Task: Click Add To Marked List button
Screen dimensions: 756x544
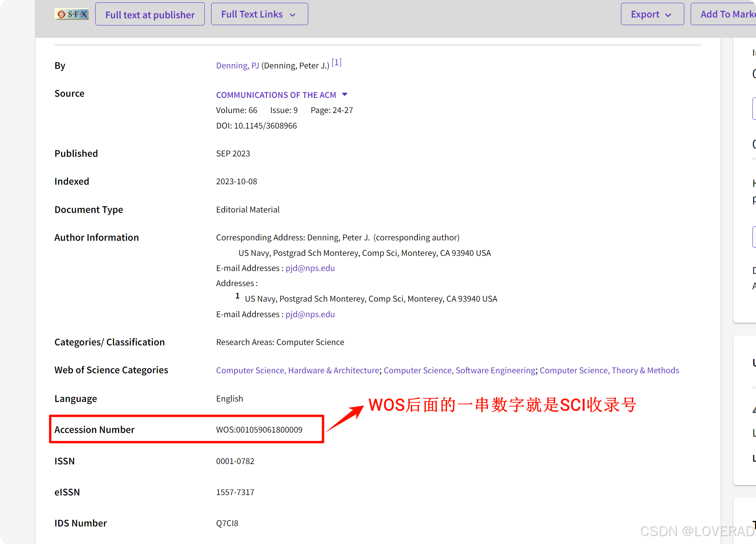Action: click(x=723, y=14)
